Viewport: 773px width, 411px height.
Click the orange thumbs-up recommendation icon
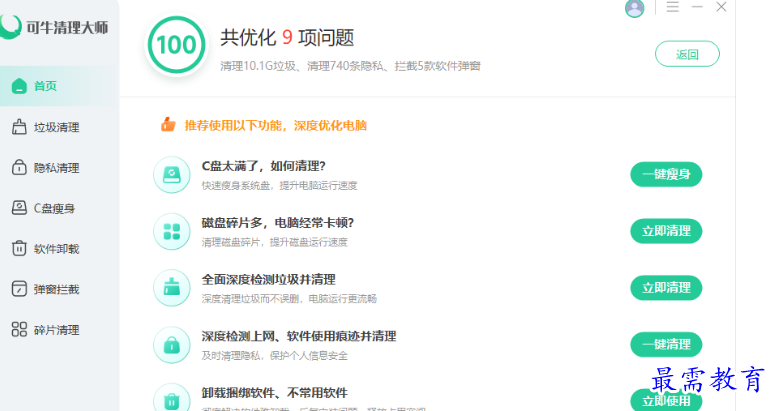click(168, 125)
